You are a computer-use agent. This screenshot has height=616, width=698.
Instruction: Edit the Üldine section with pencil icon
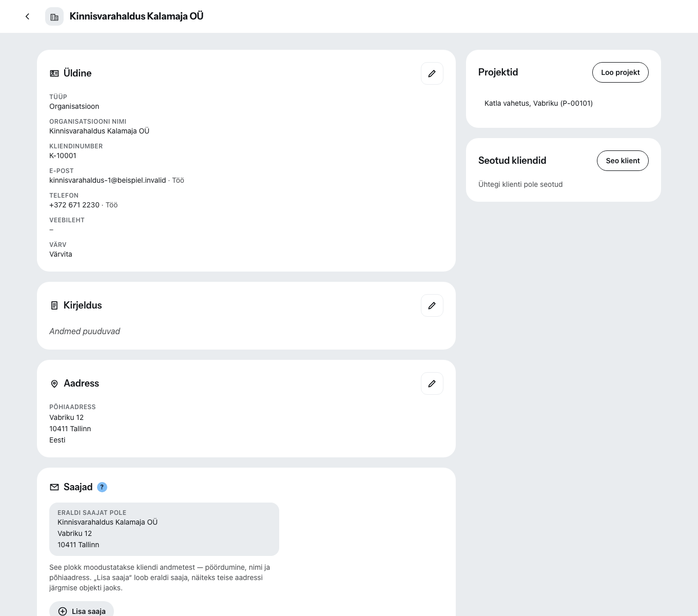pyautogui.click(x=432, y=73)
